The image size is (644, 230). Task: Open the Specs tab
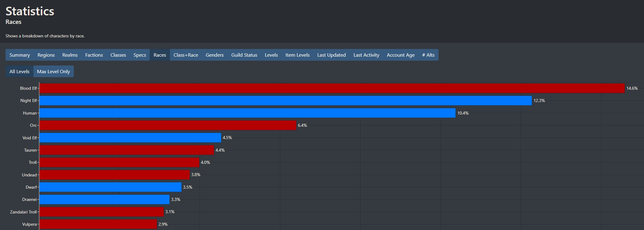[140, 55]
